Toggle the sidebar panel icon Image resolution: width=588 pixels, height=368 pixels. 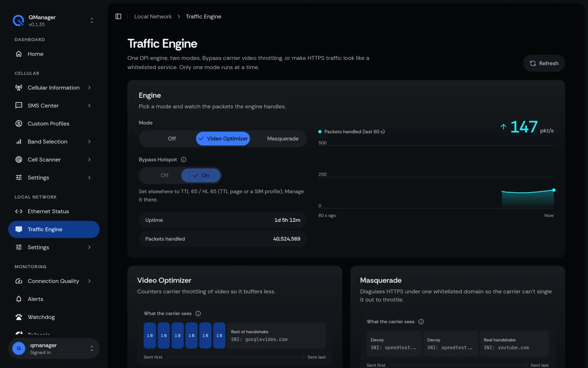(118, 17)
